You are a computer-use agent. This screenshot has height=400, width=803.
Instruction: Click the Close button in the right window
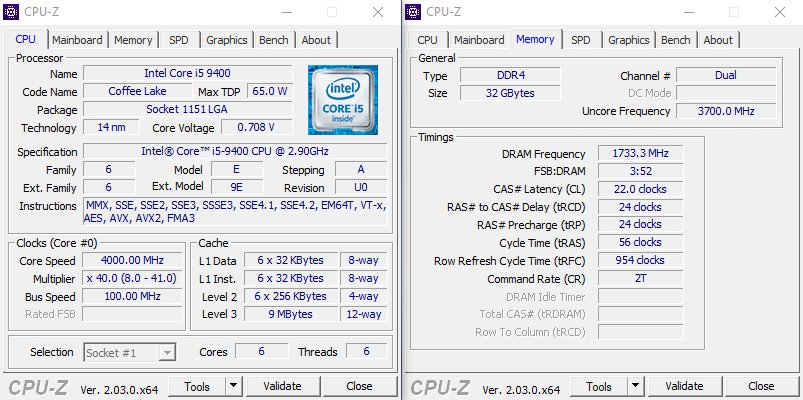pyautogui.click(x=761, y=386)
